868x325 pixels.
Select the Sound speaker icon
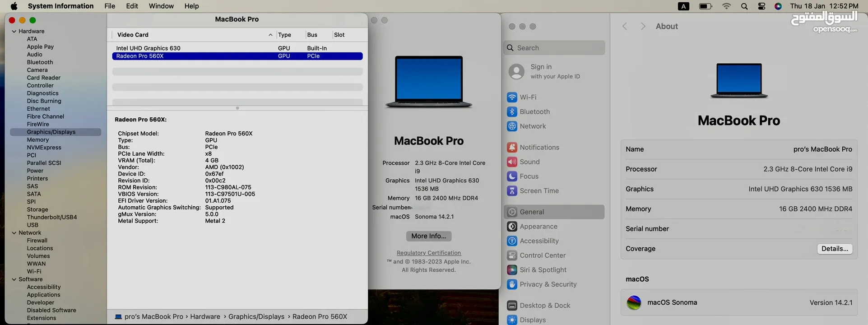(x=512, y=162)
